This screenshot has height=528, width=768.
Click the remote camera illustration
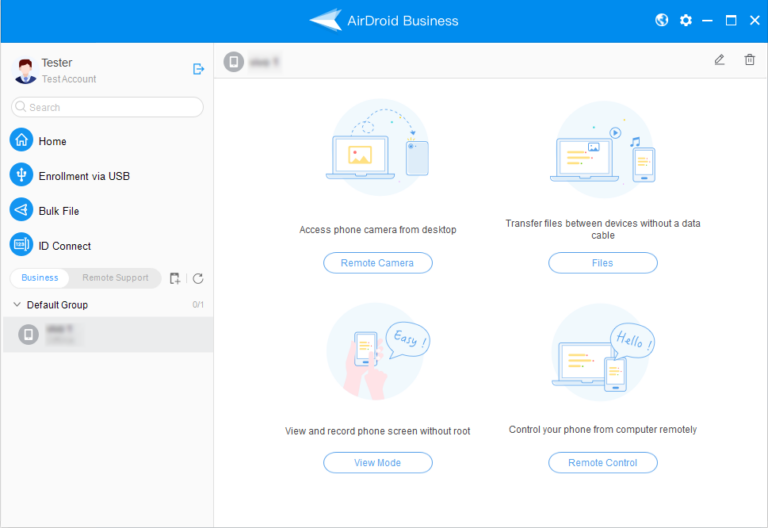(x=378, y=148)
